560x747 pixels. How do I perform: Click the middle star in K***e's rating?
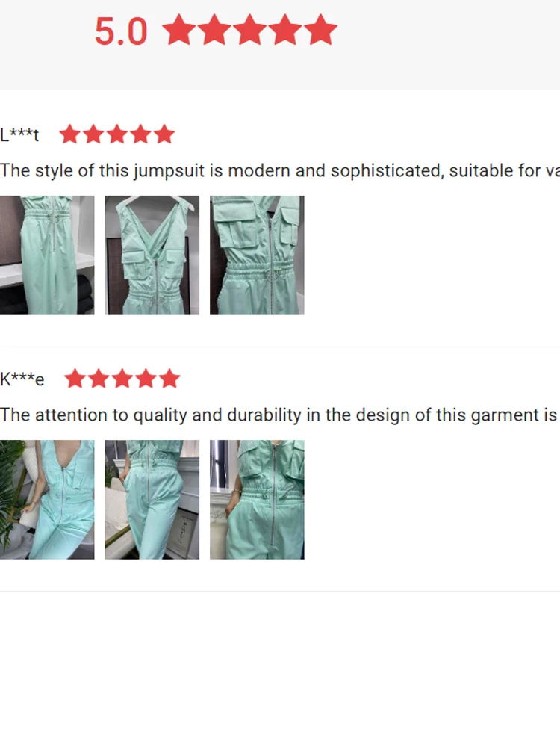(x=122, y=379)
